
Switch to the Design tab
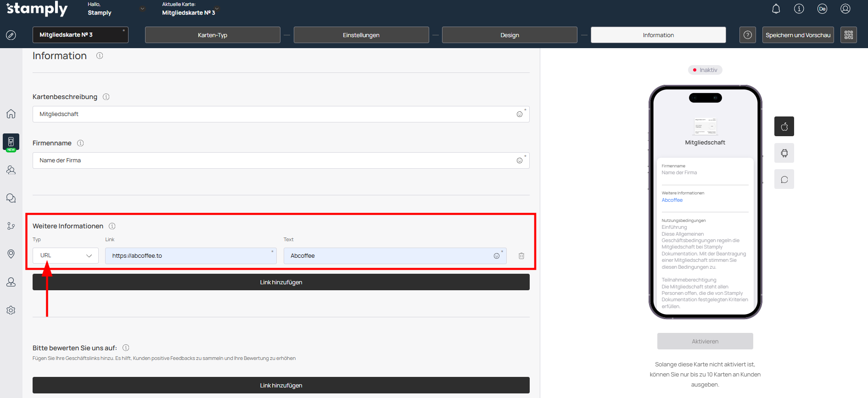tap(510, 35)
